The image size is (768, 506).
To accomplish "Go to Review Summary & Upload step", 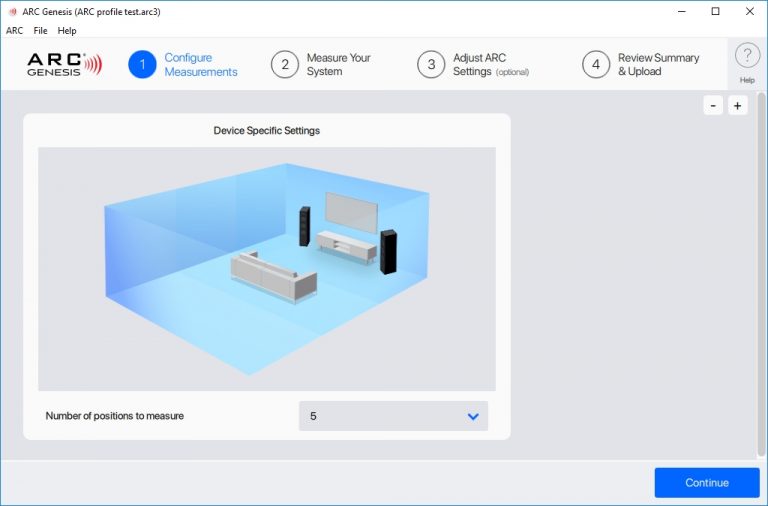I will 658,65.
